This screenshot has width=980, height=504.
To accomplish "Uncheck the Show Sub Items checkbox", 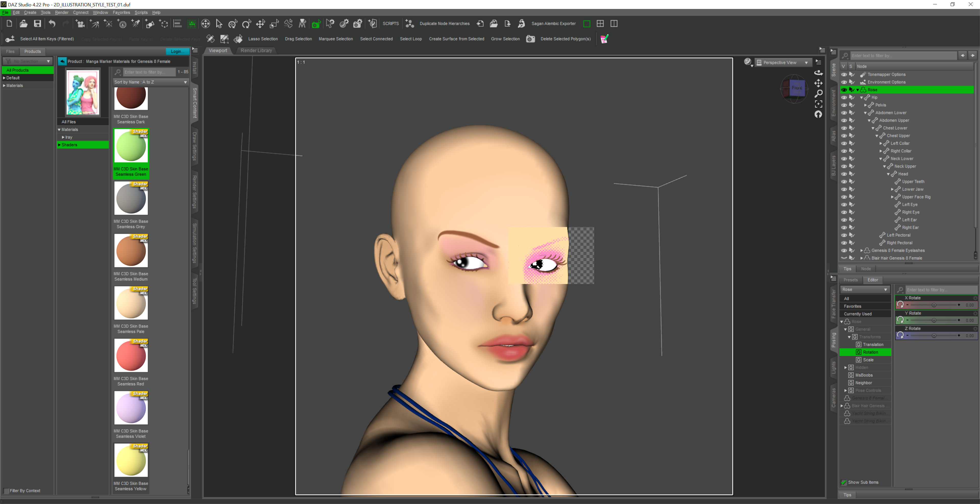I will click(844, 482).
